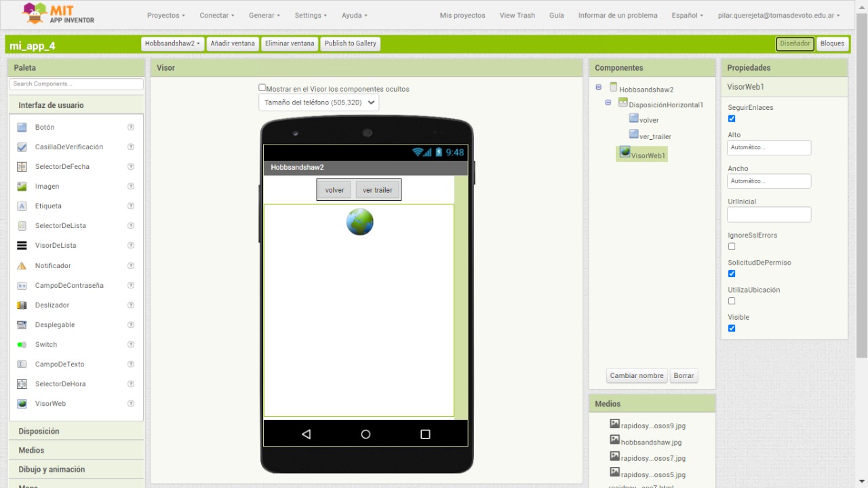The image size is (868, 488).
Task: Select the Etiqueta palette icon
Action: (x=22, y=206)
